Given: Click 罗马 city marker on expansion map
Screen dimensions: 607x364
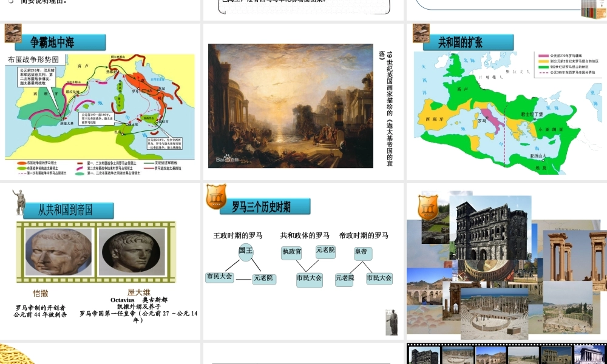Looking at the screenshot, I should (487, 117).
